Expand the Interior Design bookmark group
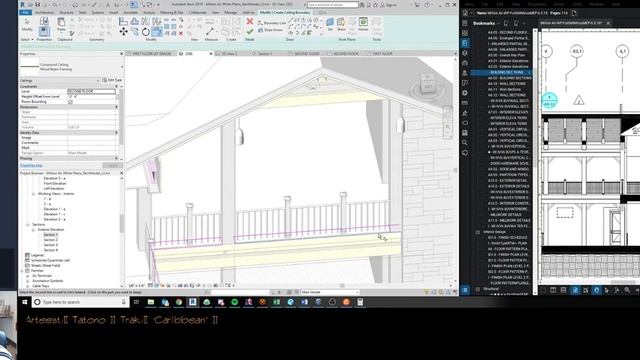640x360 pixels. click(478, 232)
